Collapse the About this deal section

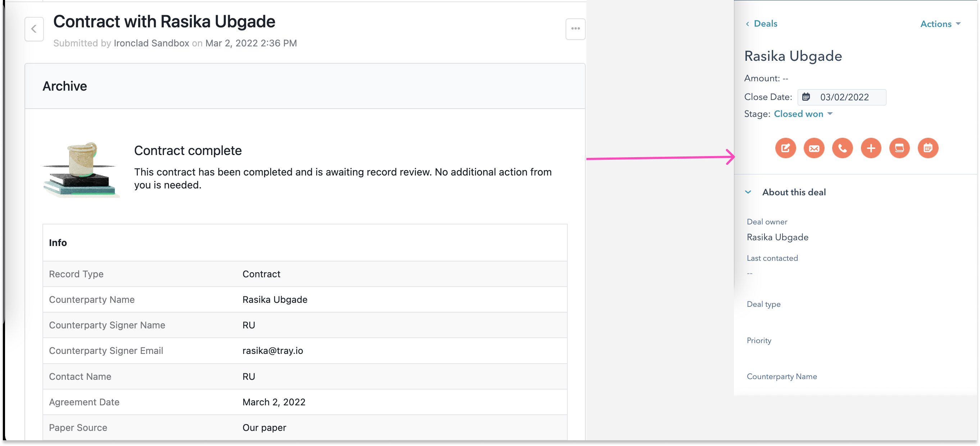click(x=748, y=192)
